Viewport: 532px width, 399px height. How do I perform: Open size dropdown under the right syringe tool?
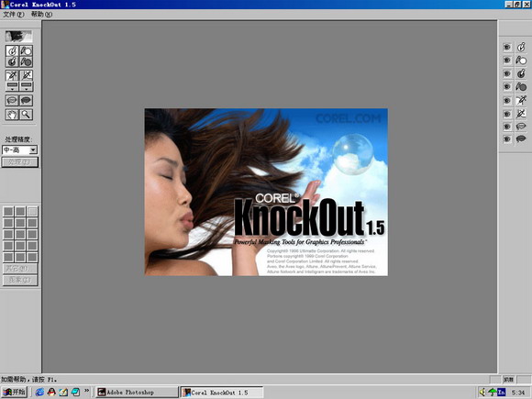click(26, 86)
